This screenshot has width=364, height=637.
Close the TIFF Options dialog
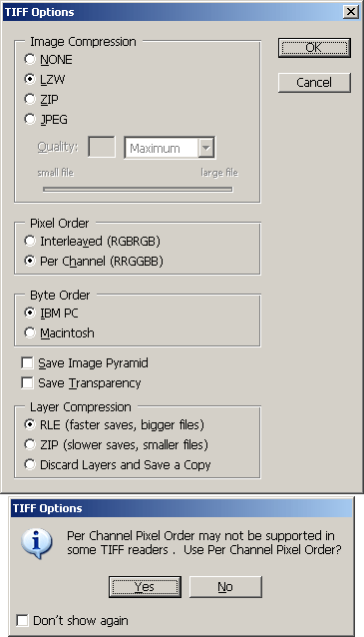click(x=350, y=12)
